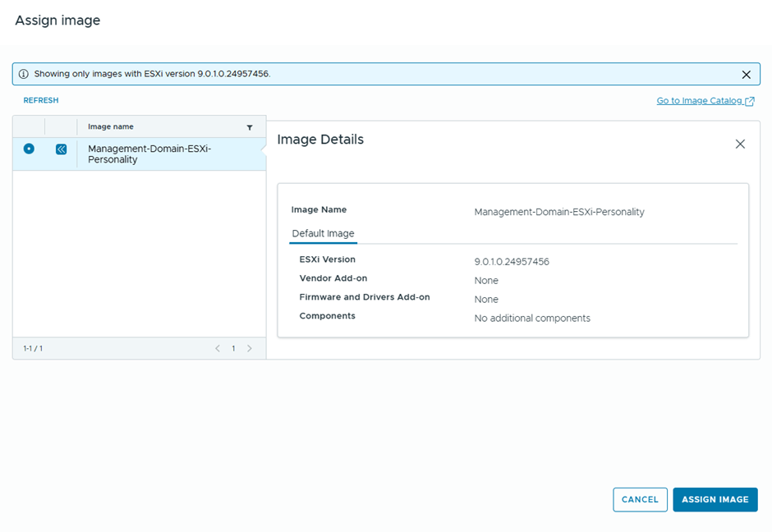Click the Image name column header

[x=111, y=127]
